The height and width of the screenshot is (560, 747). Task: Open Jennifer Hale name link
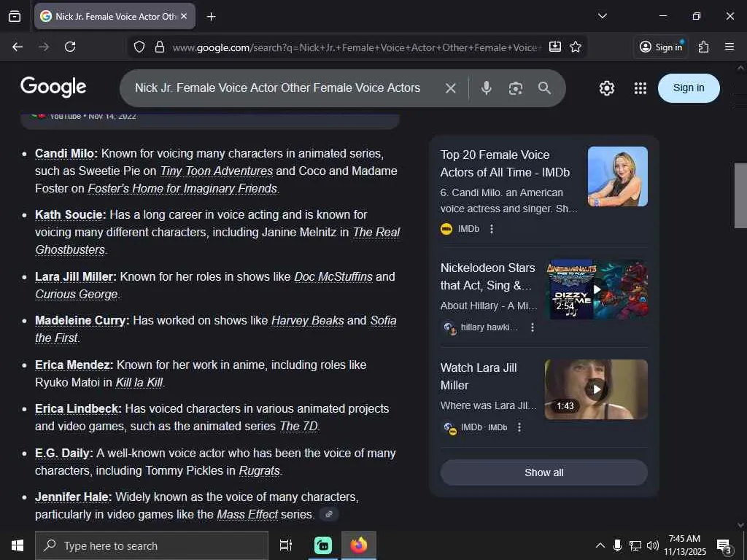pyautogui.click(x=73, y=497)
